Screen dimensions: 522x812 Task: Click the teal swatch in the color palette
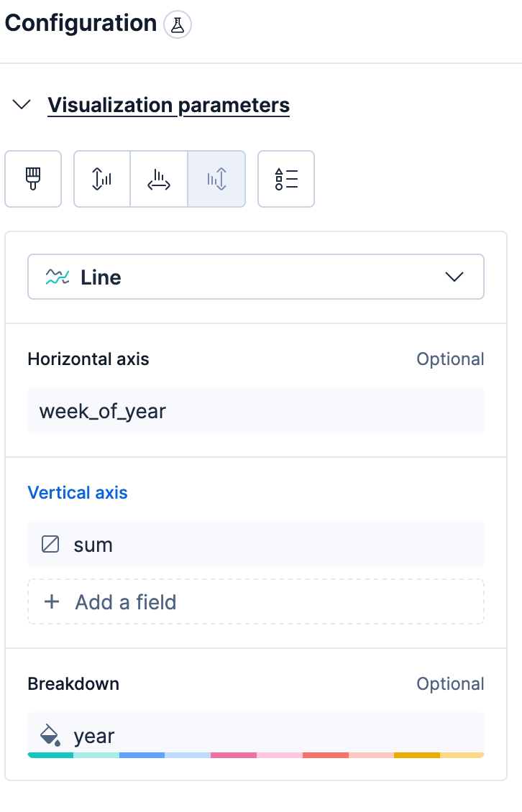[50, 755]
